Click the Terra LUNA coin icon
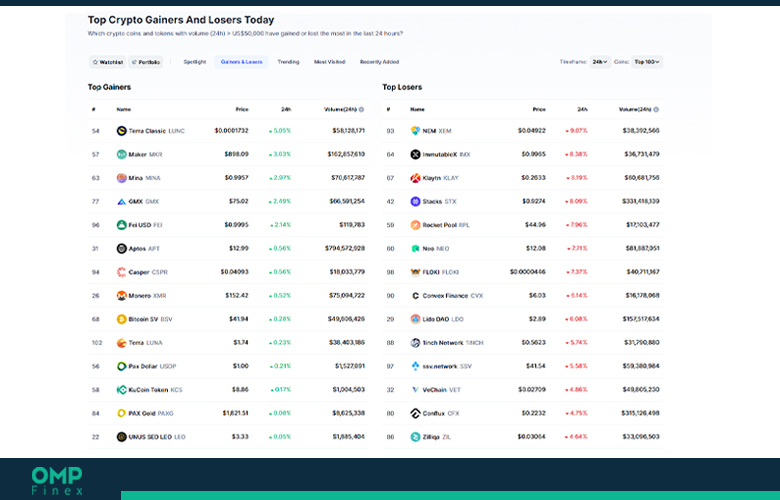The image size is (780, 500). tap(121, 343)
